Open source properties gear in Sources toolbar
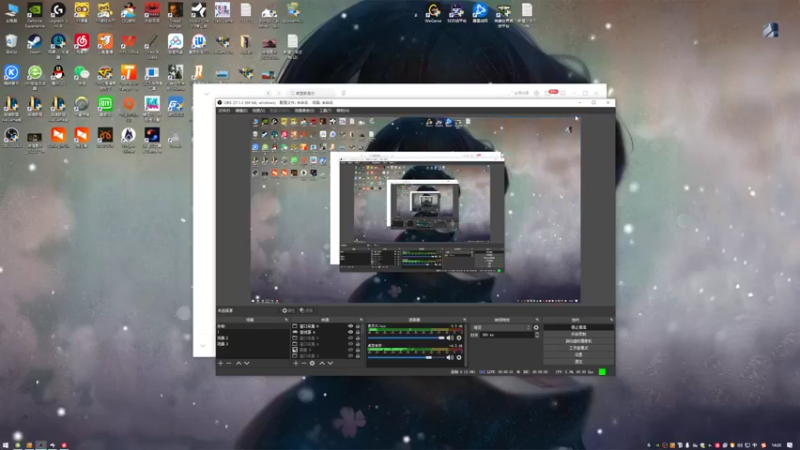The height and width of the screenshot is (450, 800). click(x=312, y=363)
